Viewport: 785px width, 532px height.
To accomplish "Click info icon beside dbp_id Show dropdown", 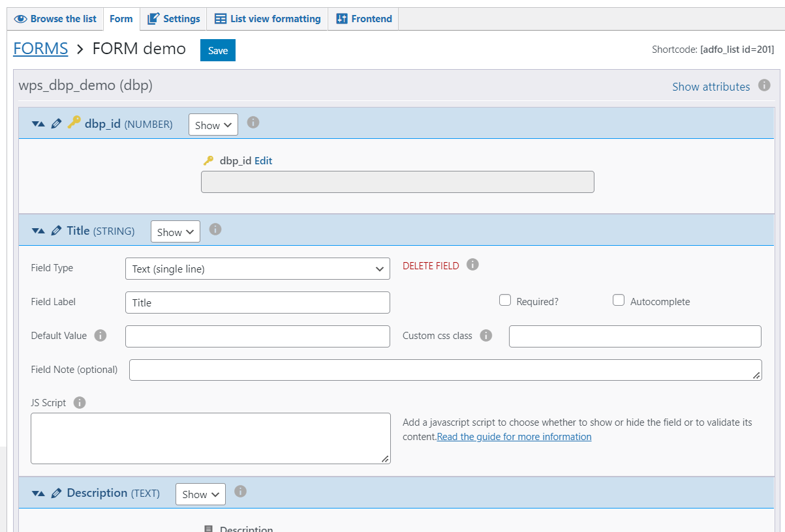I will pos(253,122).
